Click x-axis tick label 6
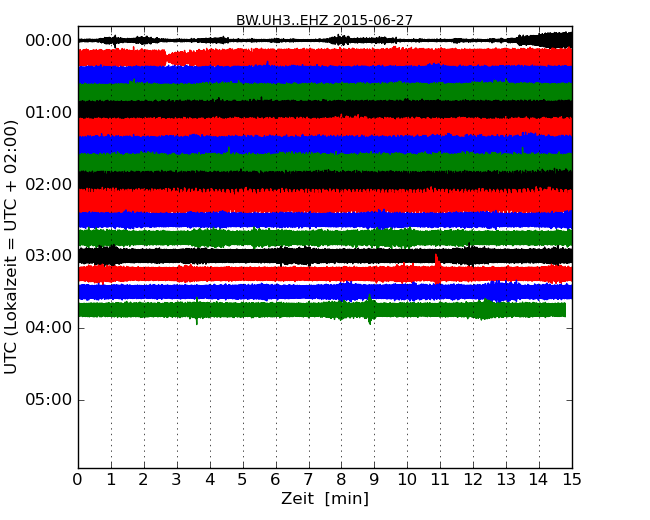This screenshot has width=650, height=520. point(276,480)
